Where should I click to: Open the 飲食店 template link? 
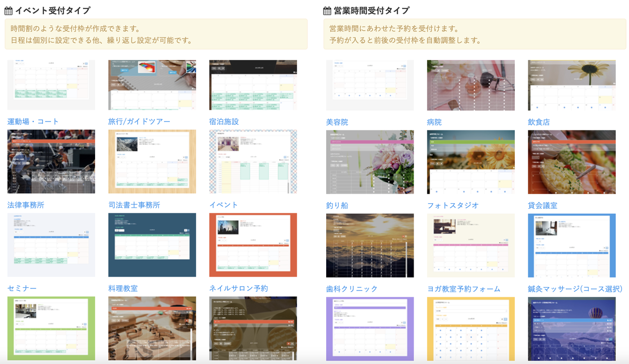[x=539, y=122]
